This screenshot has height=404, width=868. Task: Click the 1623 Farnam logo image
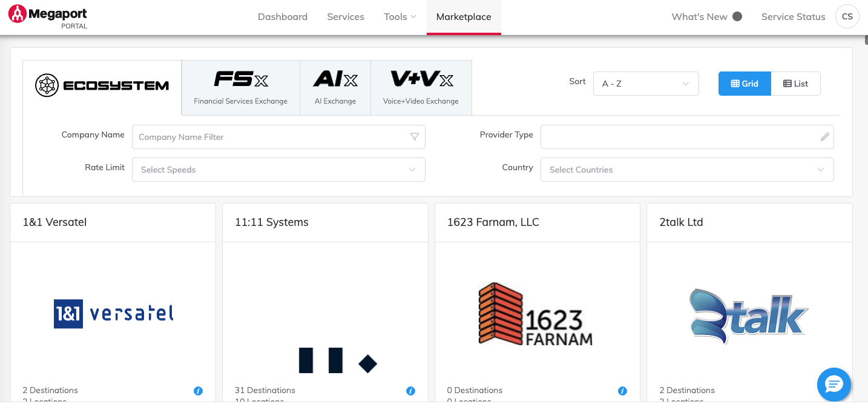click(x=535, y=314)
